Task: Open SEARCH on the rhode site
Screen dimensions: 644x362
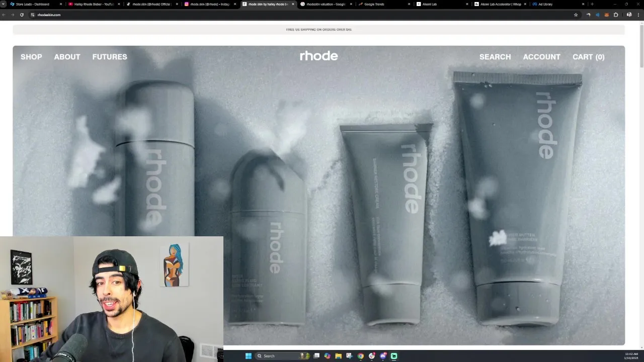Action: (x=495, y=57)
